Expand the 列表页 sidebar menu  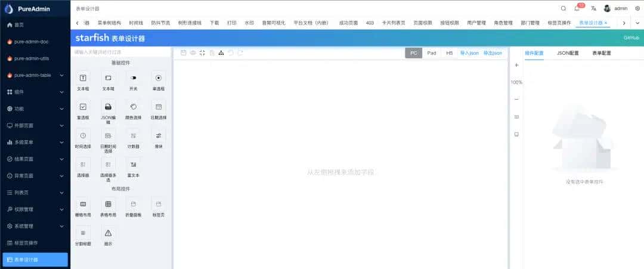[35, 193]
